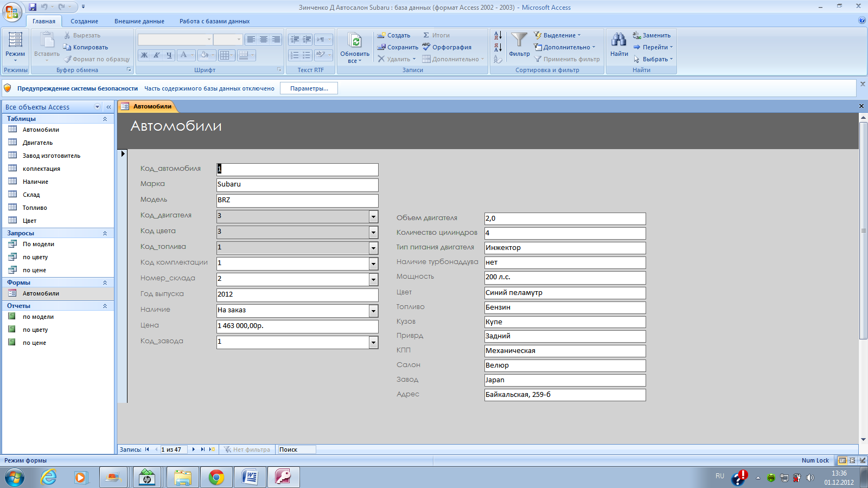Go to last record button

203,450
